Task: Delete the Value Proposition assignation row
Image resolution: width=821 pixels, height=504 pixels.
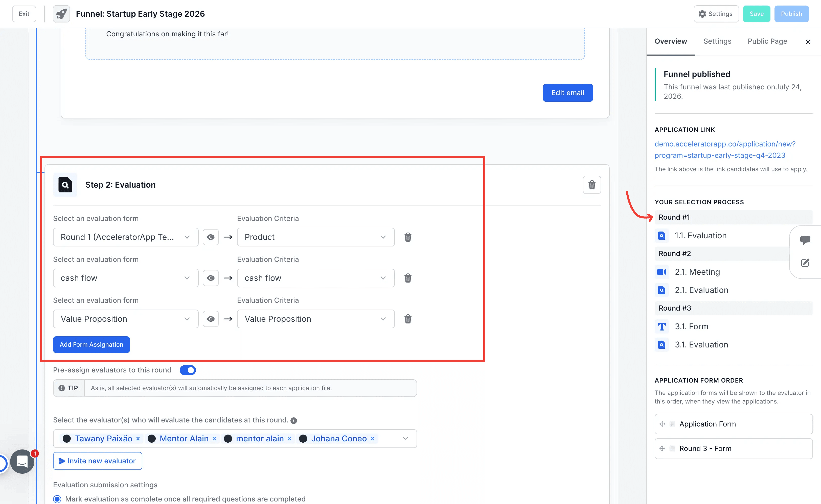Action: click(x=408, y=319)
